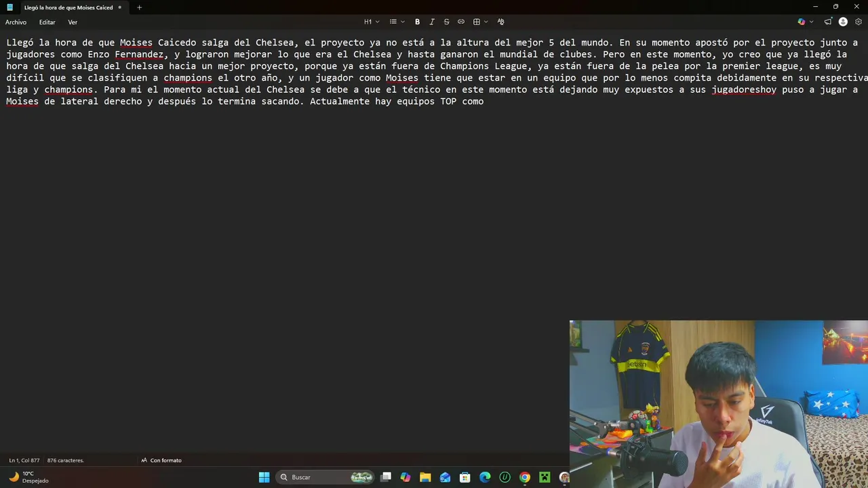Open Microsoft Store from the taskbar
This screenshot has height=488, width=868.
465,477
